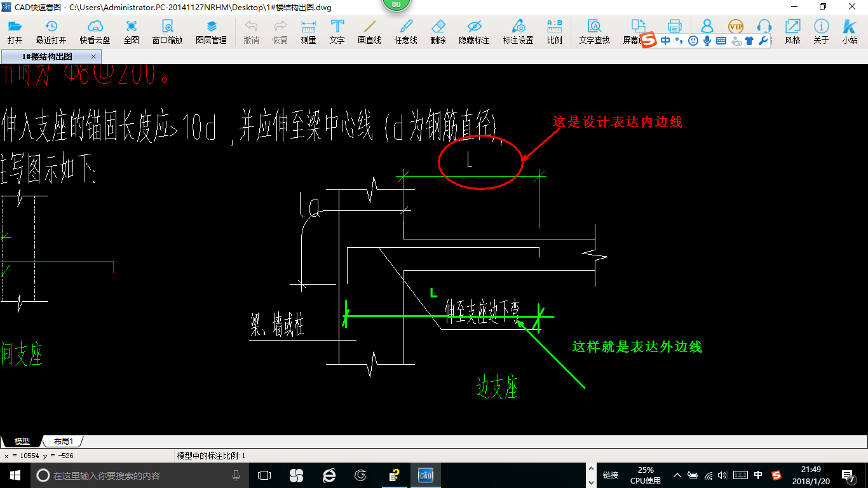Viewport: 868px width, 488px height.
Task: Select the 文字 text tool
Action: tap(337, 32)
